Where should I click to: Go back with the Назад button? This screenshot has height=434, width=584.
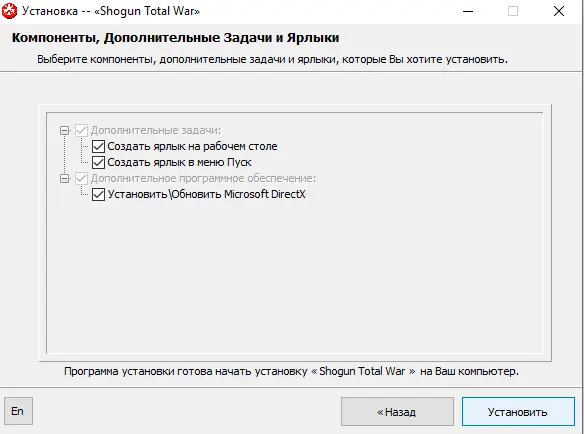tap(397, 412)
